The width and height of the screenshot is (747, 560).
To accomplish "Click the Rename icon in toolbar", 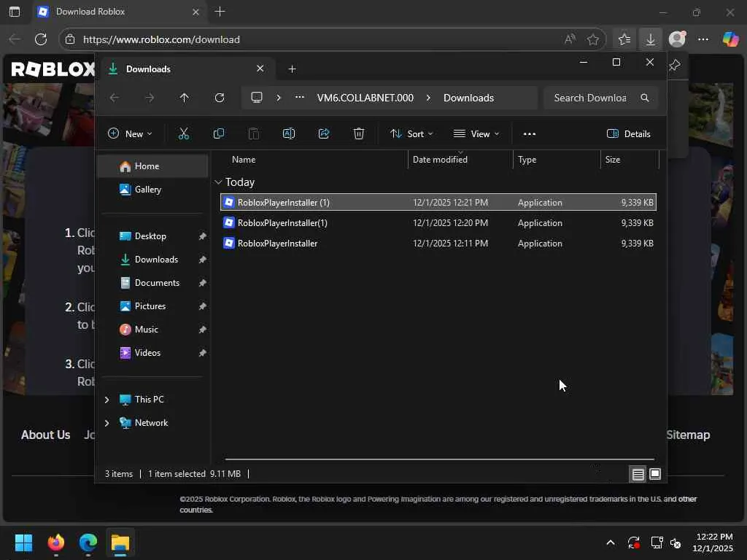I will coord(288,133).
